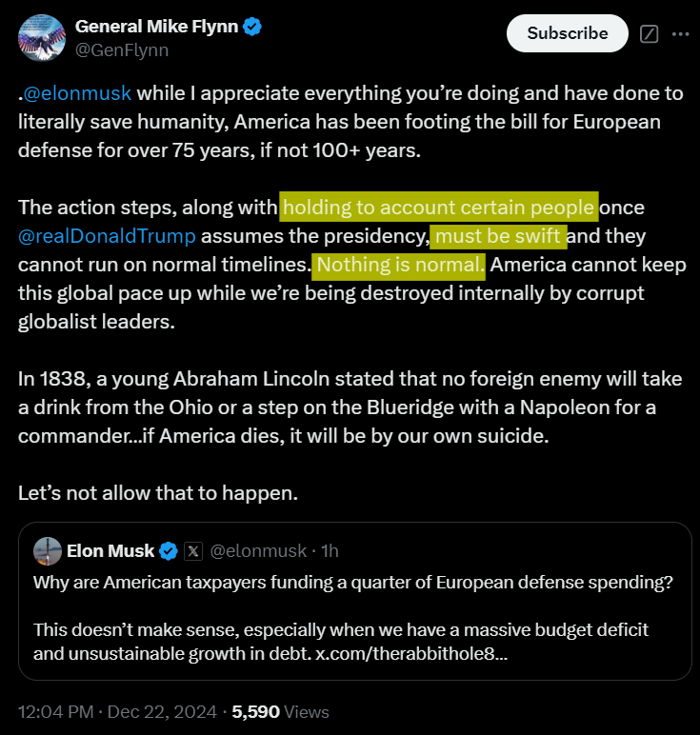Click highlighted 'holding to account certain people' text

[x=439, y=207]
